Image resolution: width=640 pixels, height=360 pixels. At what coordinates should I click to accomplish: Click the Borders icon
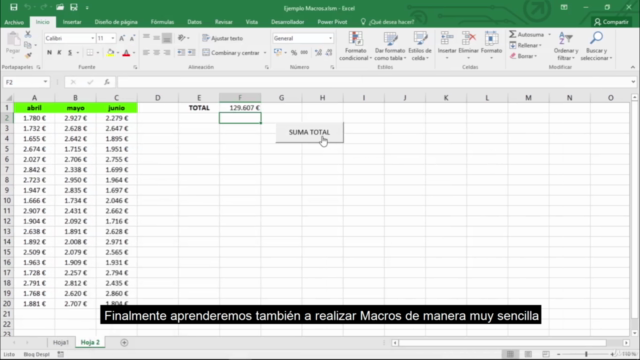click(x=90, y=53)
